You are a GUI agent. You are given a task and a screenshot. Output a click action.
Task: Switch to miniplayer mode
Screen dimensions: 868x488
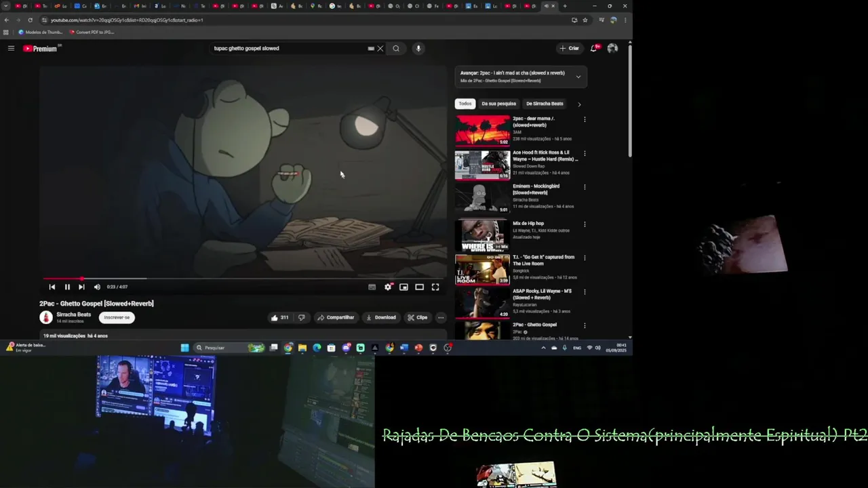403,287
